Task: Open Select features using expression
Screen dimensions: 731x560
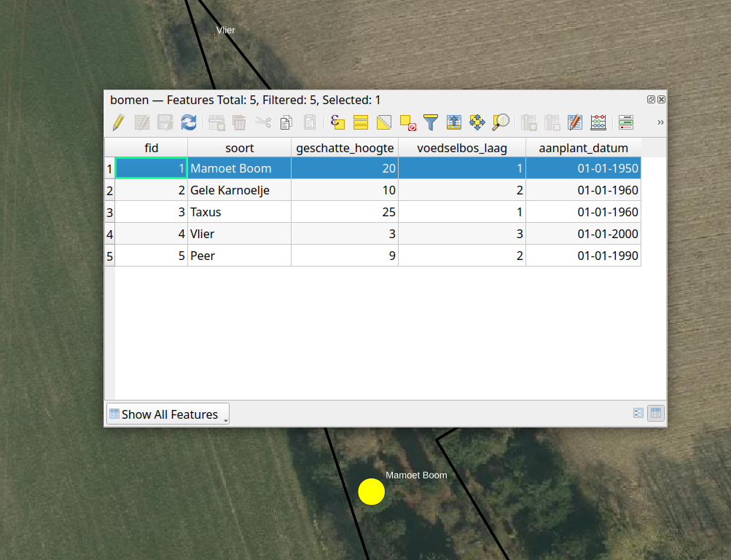Action: coord(337,122)
